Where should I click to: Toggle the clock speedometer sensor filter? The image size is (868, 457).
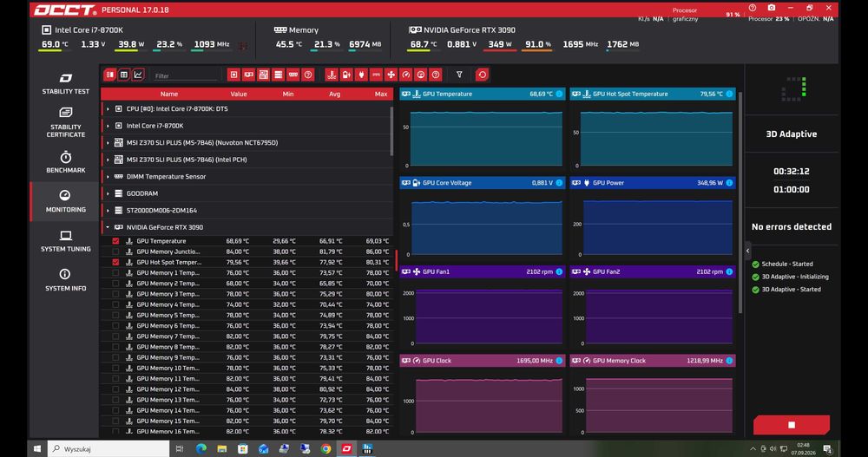point(405,75)
